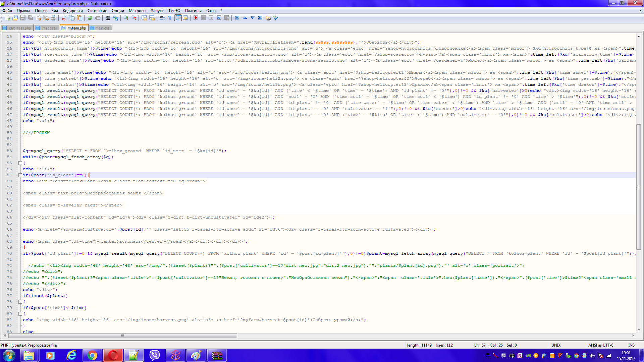Click the New file toolbar icon
Viewport: 644px width, 362px height.
[7, 18]
